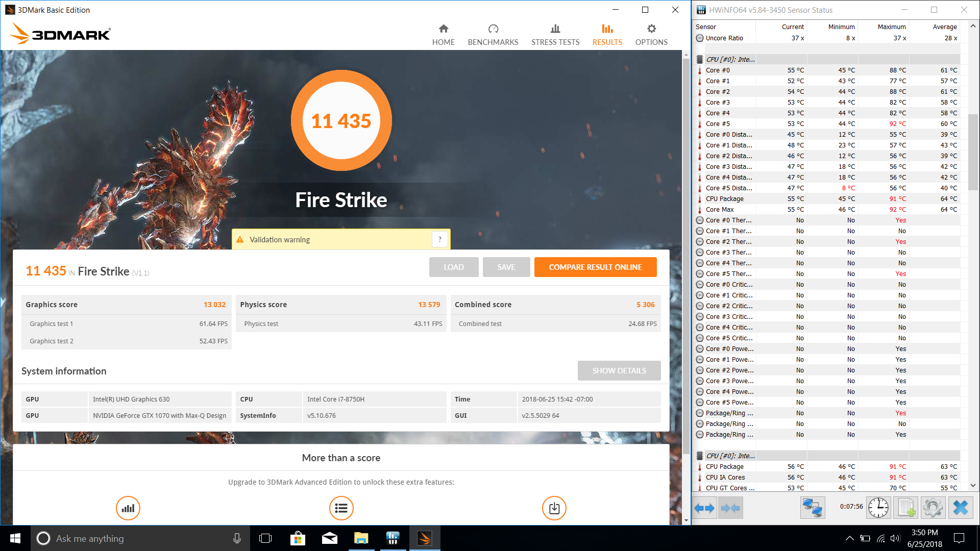Start logging with the HWiNFO sheet-plus icon
The image size is (980, 551).
point(906,508)
